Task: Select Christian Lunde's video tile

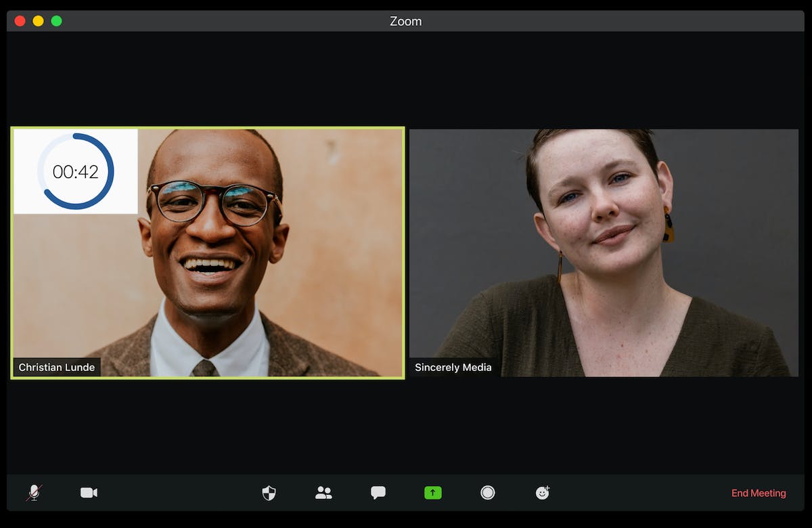Action: point(208,252)
